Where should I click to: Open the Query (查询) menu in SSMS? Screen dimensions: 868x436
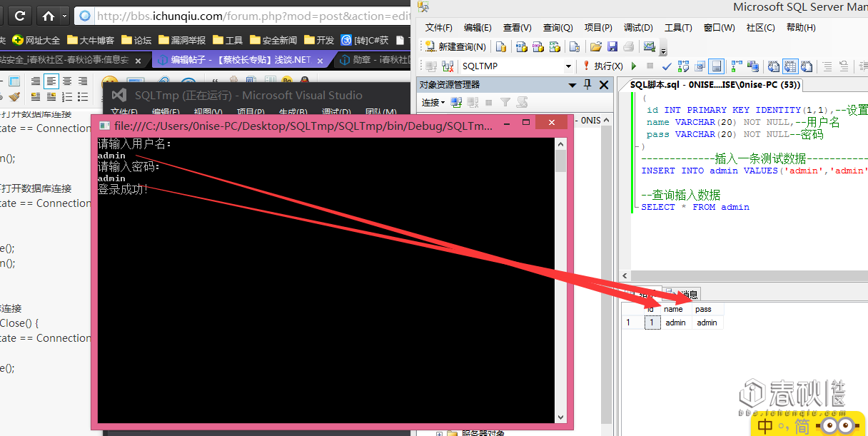tap(557, 28)
